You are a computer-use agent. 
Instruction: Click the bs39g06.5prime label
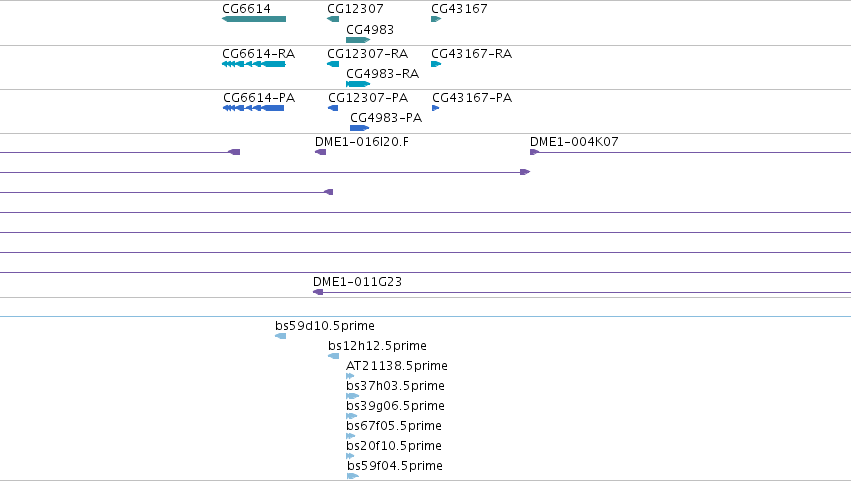[x=396, y=406]
